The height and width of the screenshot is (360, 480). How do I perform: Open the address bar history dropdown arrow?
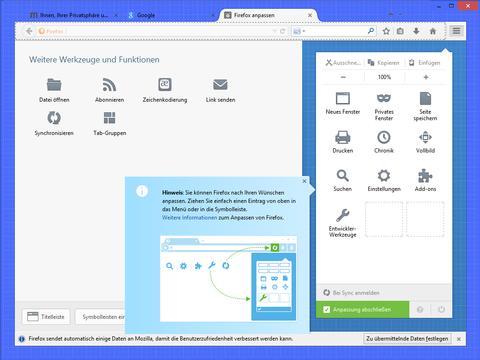(x=274, y=31)
